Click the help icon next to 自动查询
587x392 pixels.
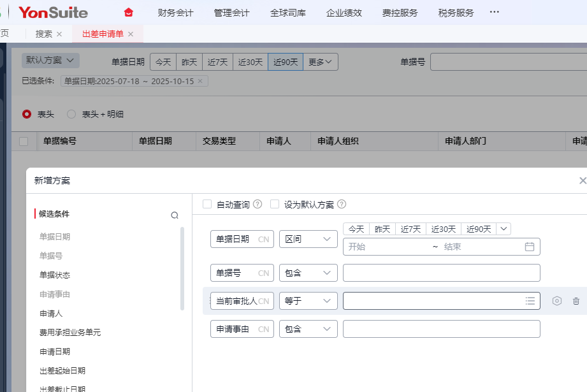pos(257,205)
